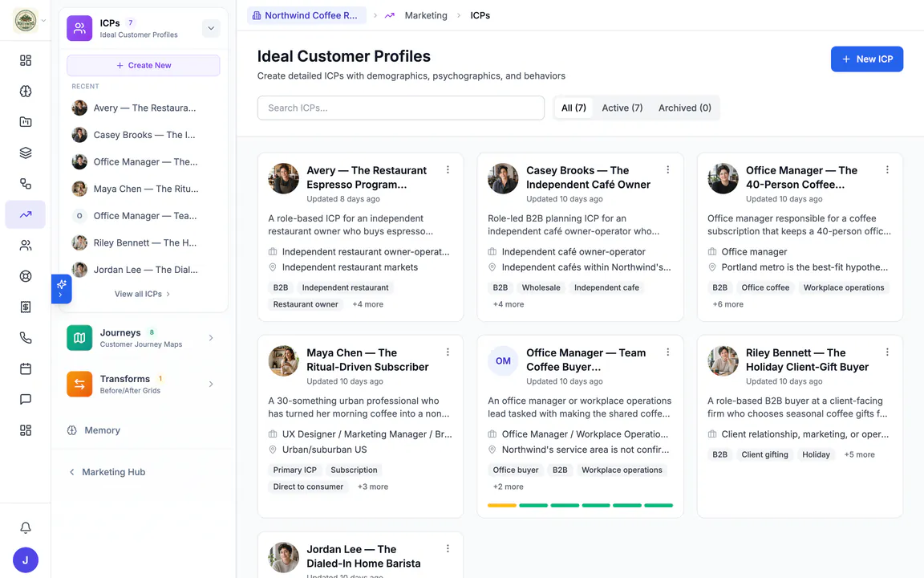Click Marketing breadcrumb
The width and height of the screenshot is (924, 578).
pyautogui.click(x=425, y=15)
